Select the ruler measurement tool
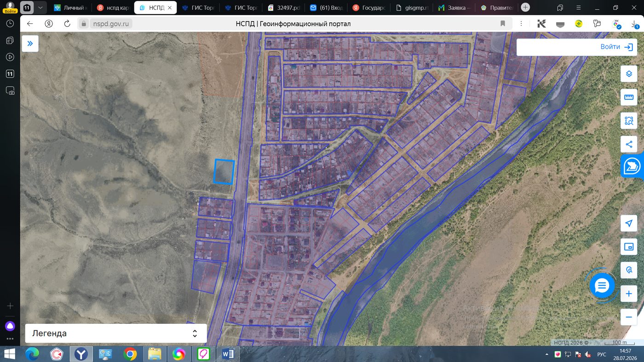The width and height of the screenshot is (644, 362). pyautogui.click(x=629, y=97)
